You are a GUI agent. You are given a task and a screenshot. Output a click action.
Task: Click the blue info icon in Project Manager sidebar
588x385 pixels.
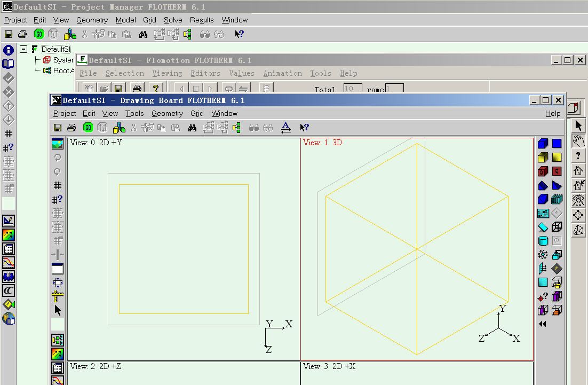tap(8, 50)
